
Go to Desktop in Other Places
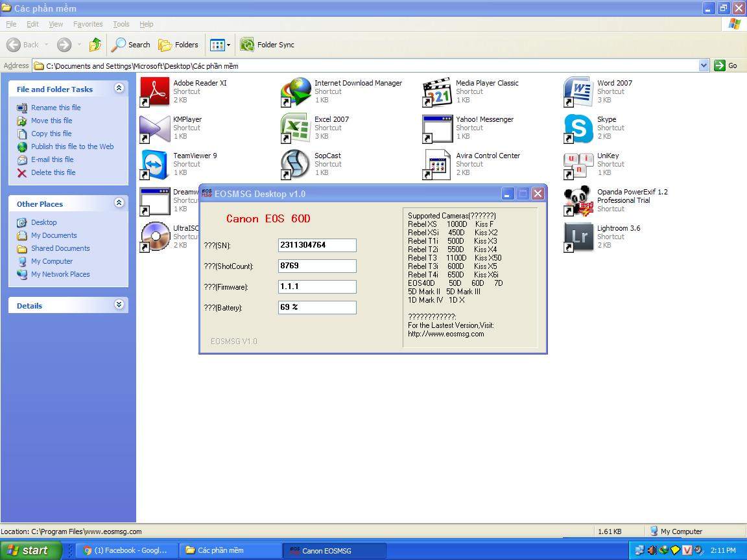[x=44, y=222]
